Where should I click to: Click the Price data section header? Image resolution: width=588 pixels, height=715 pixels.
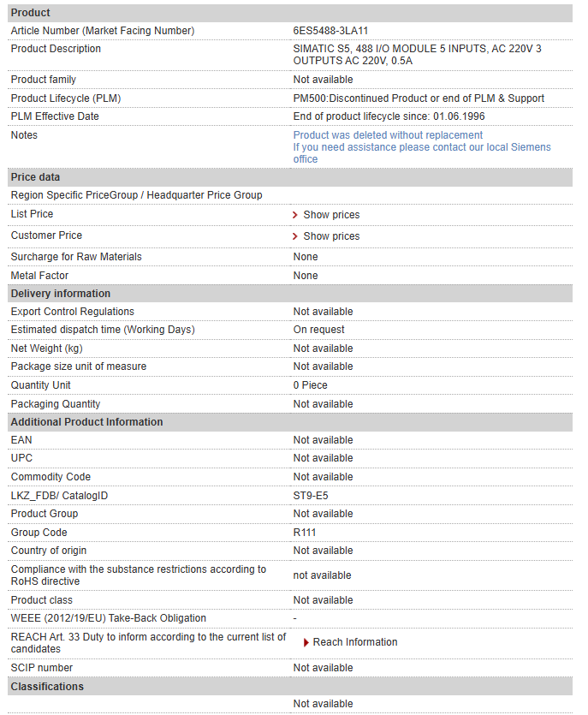coord(290,177)
